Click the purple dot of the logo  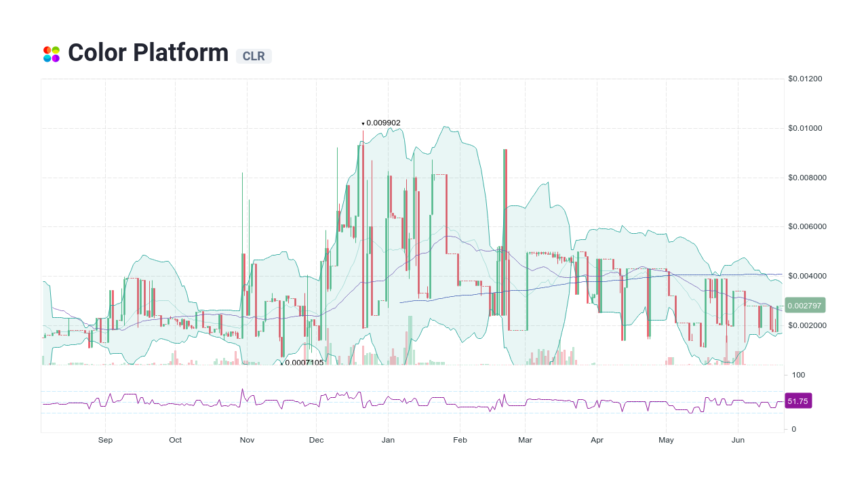coord(56,58)
